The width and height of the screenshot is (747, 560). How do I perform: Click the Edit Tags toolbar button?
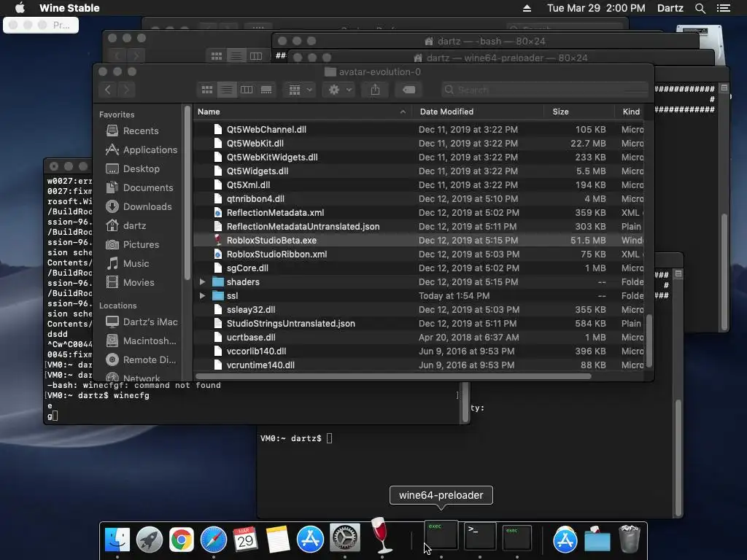click(x=409, y=90)
